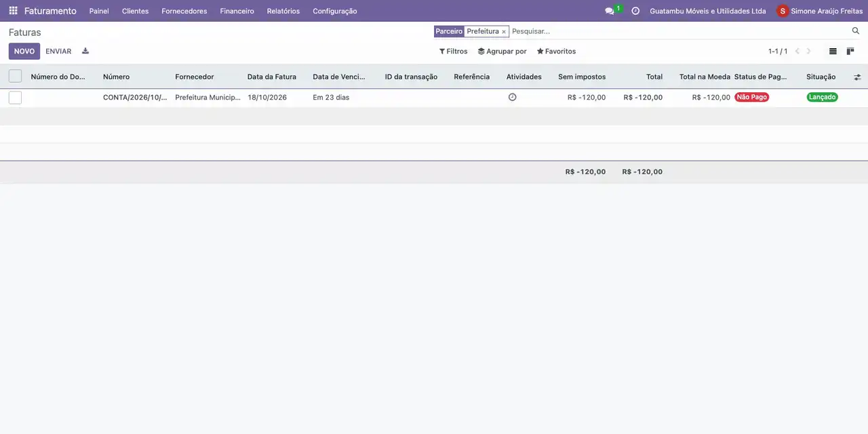The width and height of the screenshot is (868, 434).
Task: Switch to kanban view icon
Action: click(x=850, y=52)
